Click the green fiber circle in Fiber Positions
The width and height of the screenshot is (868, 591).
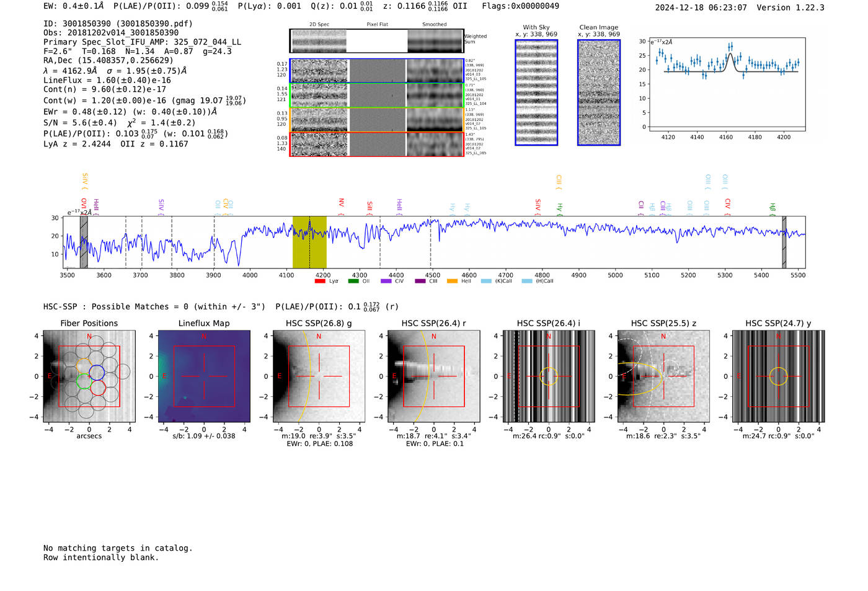(83, 381)
